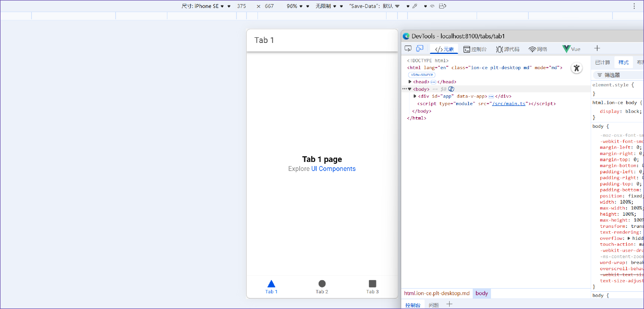Screen dimensions: 644x309
Task: Click the width: 100% declaration
Action: (x=616, y=202)
